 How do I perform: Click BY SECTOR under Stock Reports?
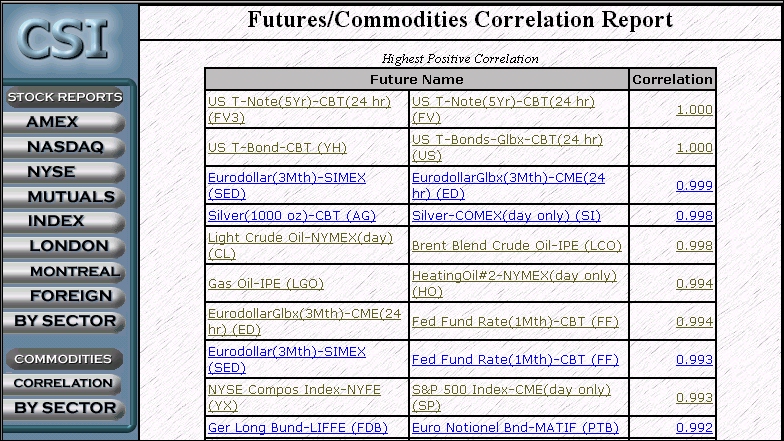64,322
